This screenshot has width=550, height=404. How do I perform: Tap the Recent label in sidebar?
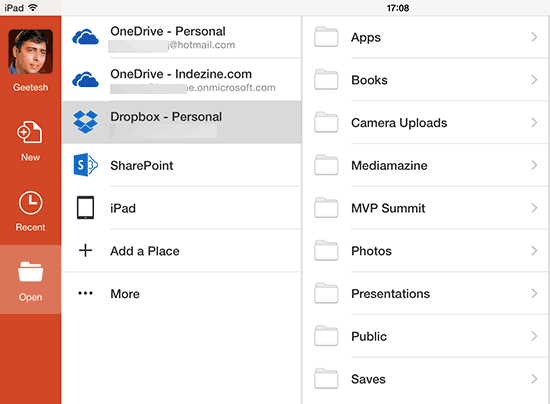click(x=31, y=227)
